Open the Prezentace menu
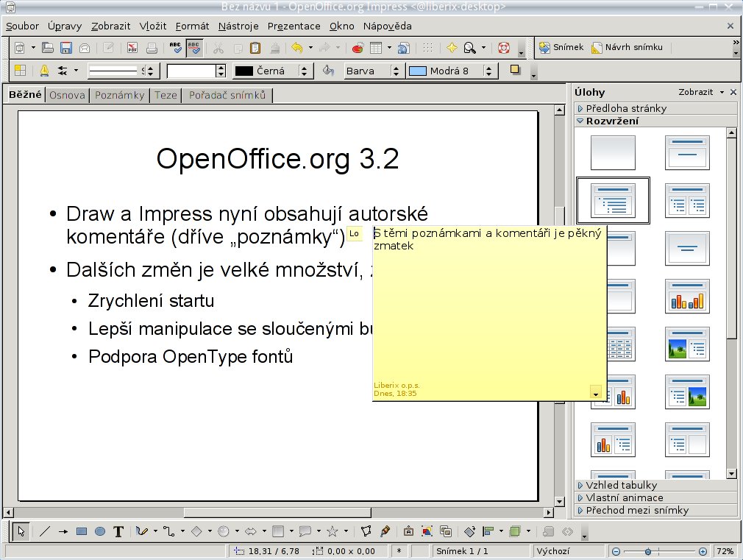 tap(294, 26)
